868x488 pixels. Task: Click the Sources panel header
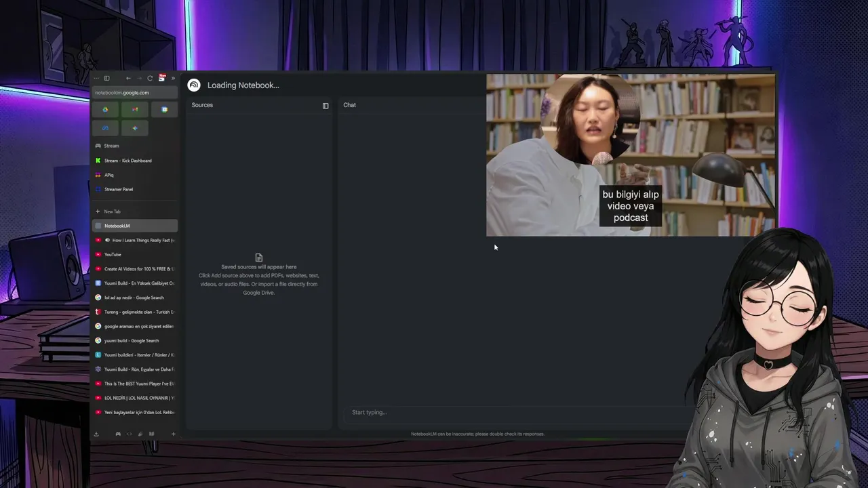(x=202, y=105)
